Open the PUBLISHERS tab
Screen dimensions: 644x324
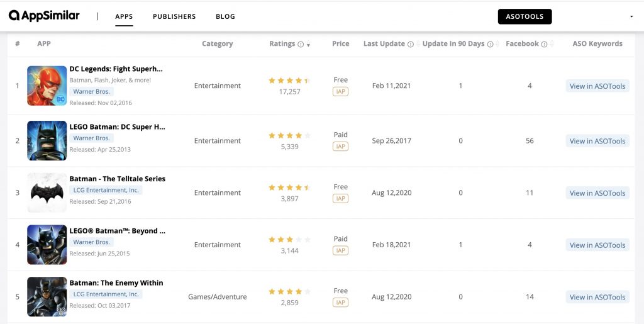174,17
